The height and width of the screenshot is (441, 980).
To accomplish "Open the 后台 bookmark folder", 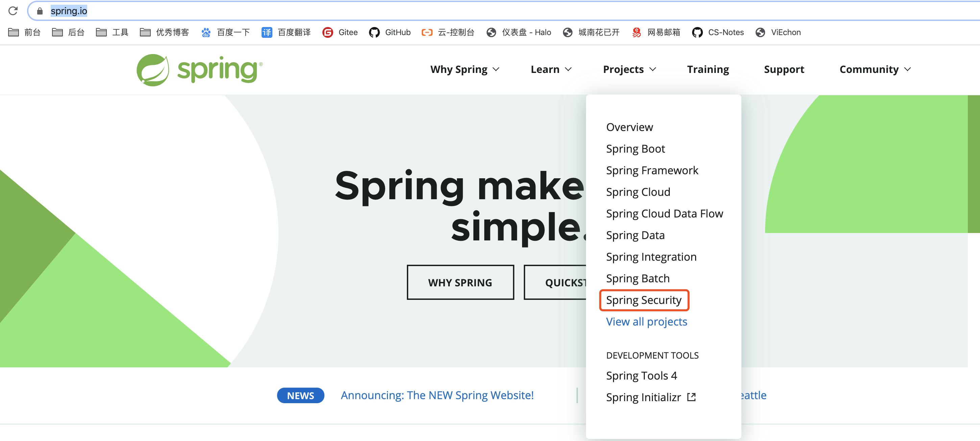I will pos(68,32).
